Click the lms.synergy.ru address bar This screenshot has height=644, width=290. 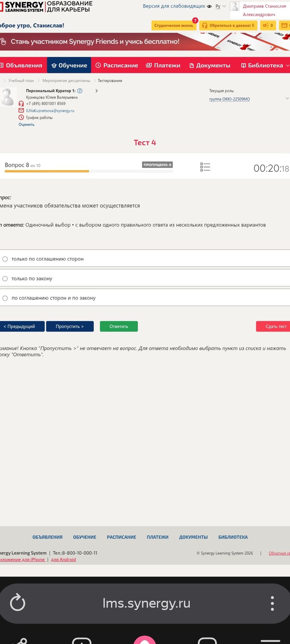pyautogui.click(x=146, y=603)
